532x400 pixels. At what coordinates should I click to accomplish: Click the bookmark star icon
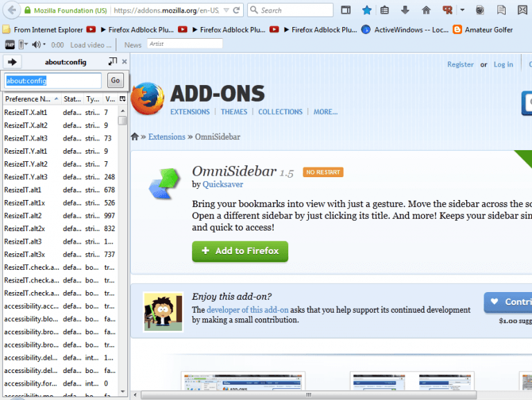pyautogui.click(x=366, y=10)
